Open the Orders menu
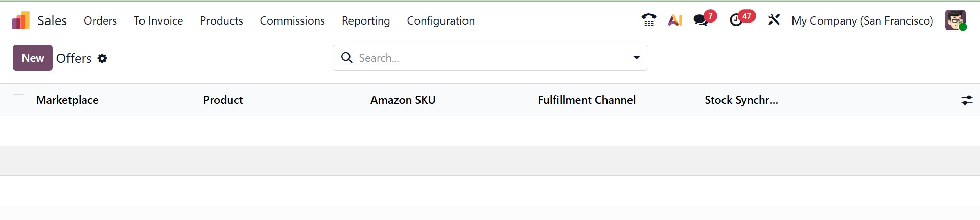Image resolution: width=980 pixels, height=220 pixels. [x=100, y=20]
